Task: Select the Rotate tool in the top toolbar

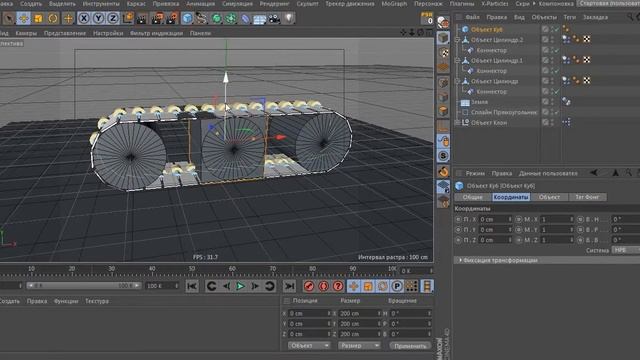Action: [x=53, y=18]
